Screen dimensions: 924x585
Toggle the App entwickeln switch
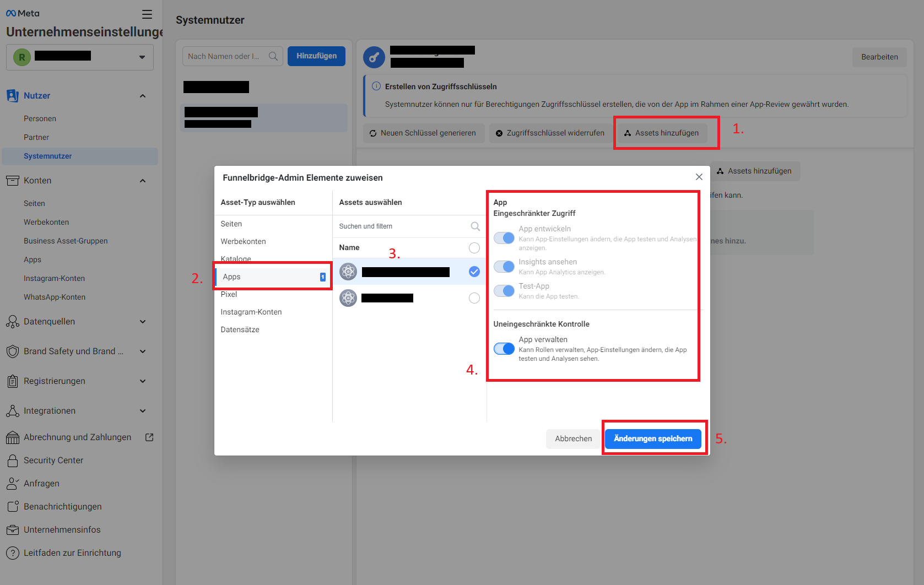[504, 238]
